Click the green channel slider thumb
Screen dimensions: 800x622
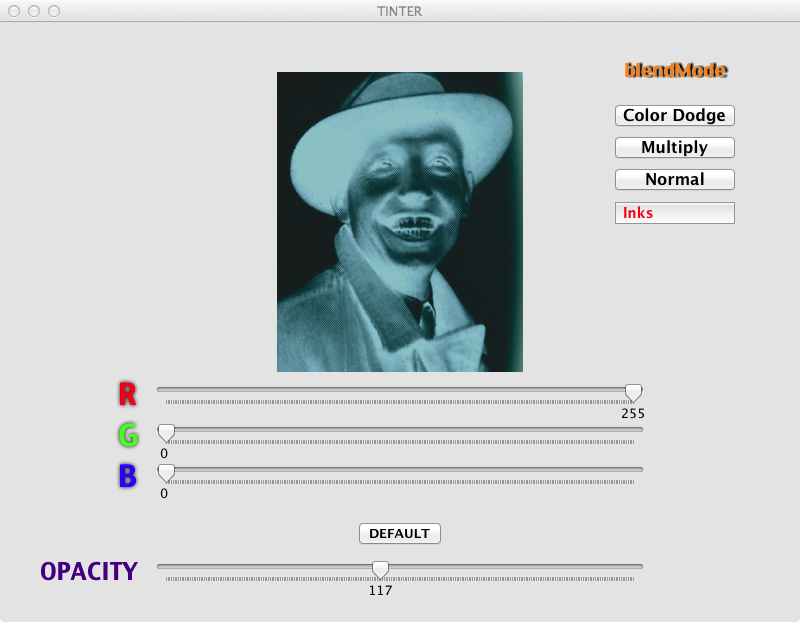166,432
